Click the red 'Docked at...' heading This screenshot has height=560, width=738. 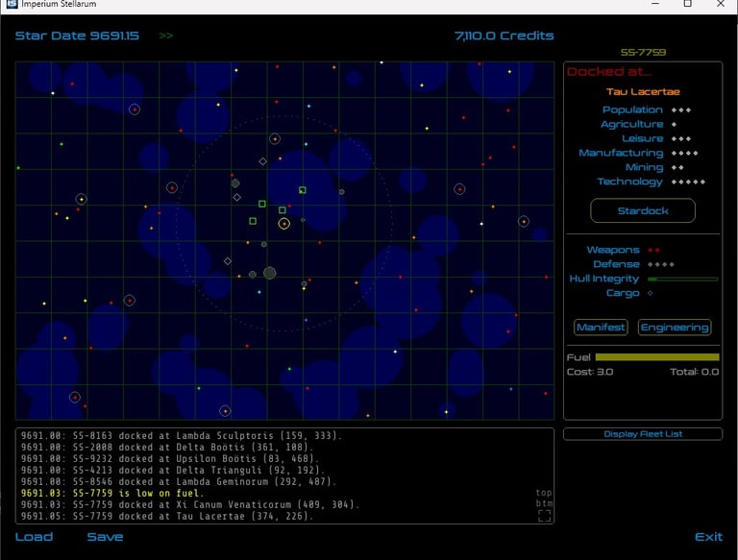pyautogui.click(x=609, y=71)
